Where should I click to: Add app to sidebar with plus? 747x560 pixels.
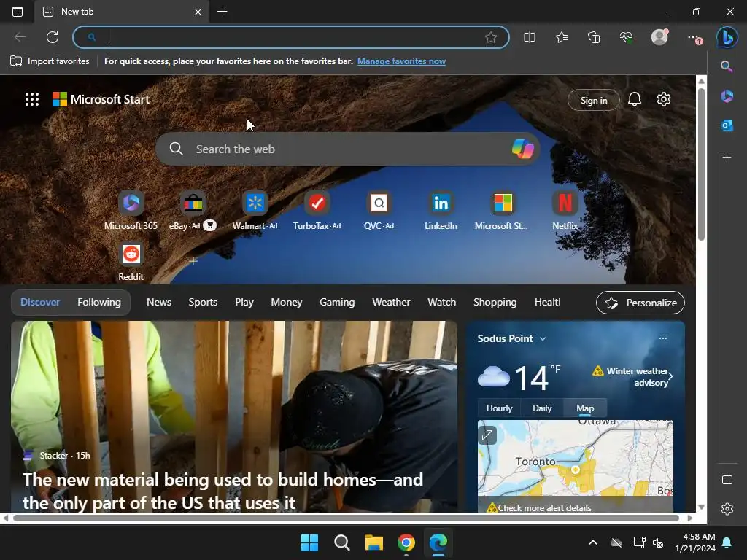(727, 157)
